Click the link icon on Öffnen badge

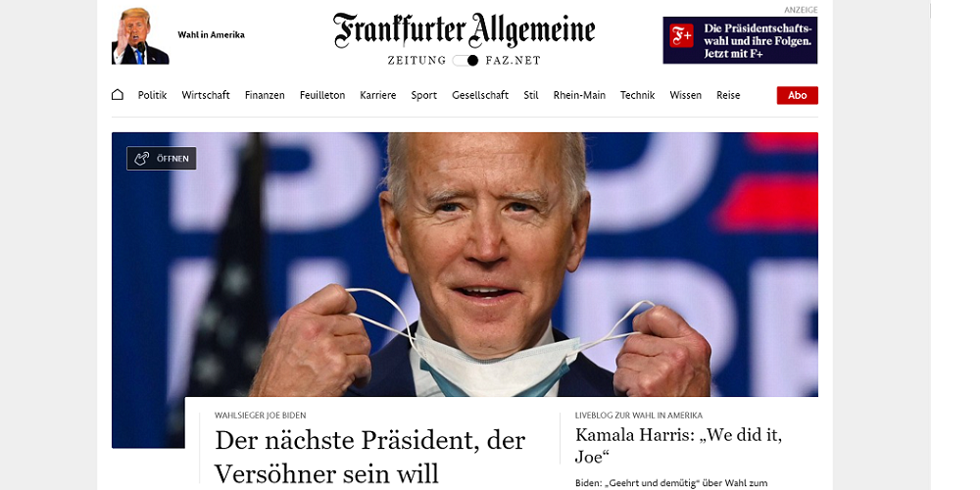click(142, 159)
